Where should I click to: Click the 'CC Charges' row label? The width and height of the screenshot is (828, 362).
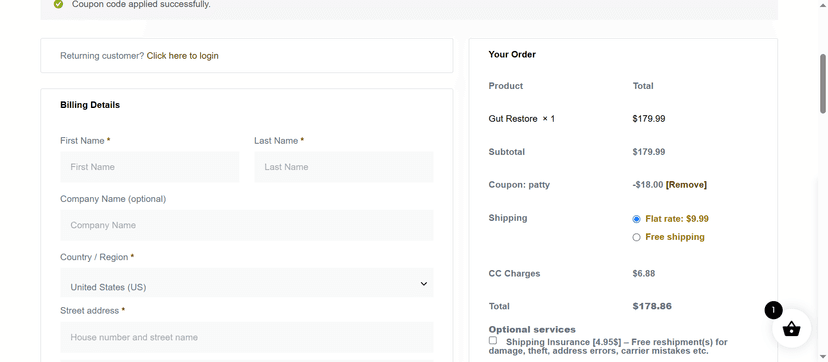(x=514, y=273)
